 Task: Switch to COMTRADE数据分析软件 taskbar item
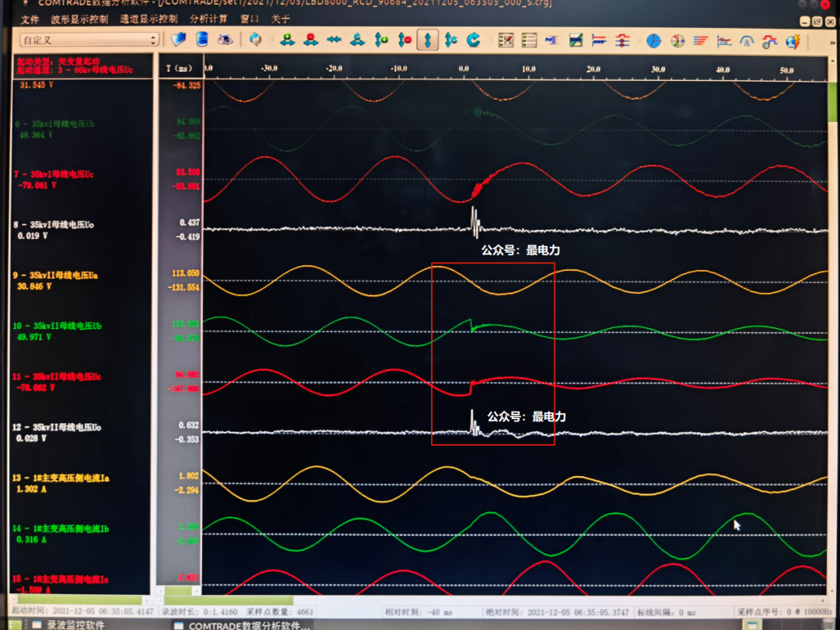pyautogui.click(x=242, y=625)
